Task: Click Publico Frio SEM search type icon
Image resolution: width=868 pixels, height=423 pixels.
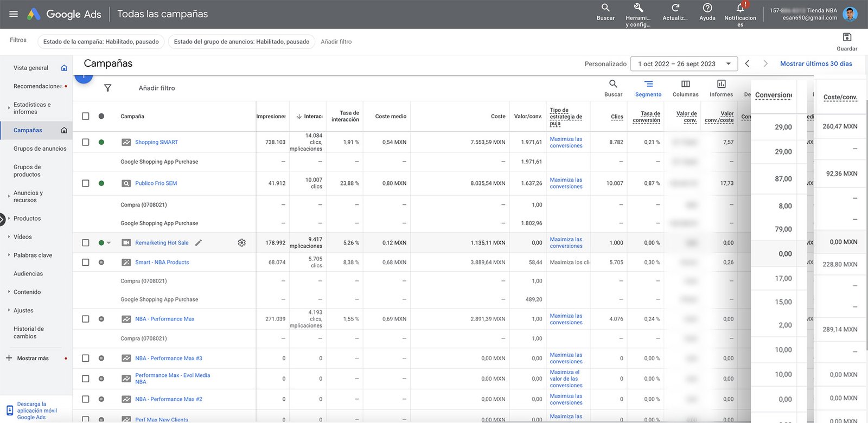Action: pos(126,183)
